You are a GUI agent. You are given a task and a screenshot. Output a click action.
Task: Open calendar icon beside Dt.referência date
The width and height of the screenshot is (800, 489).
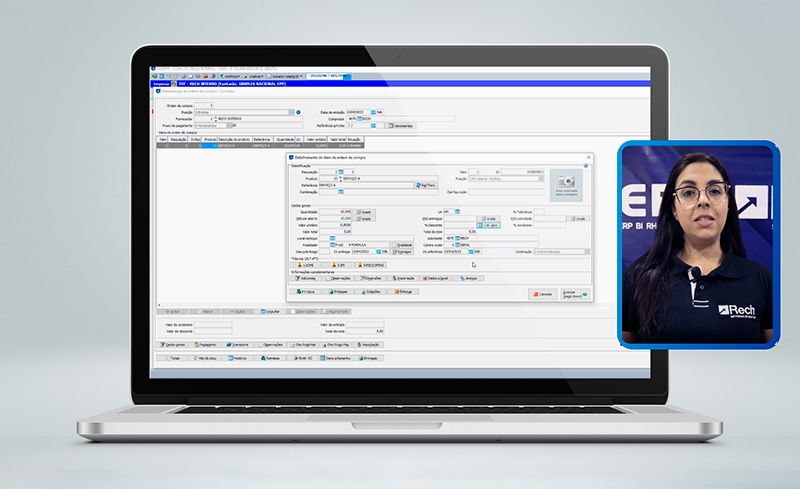pos(471,252)
